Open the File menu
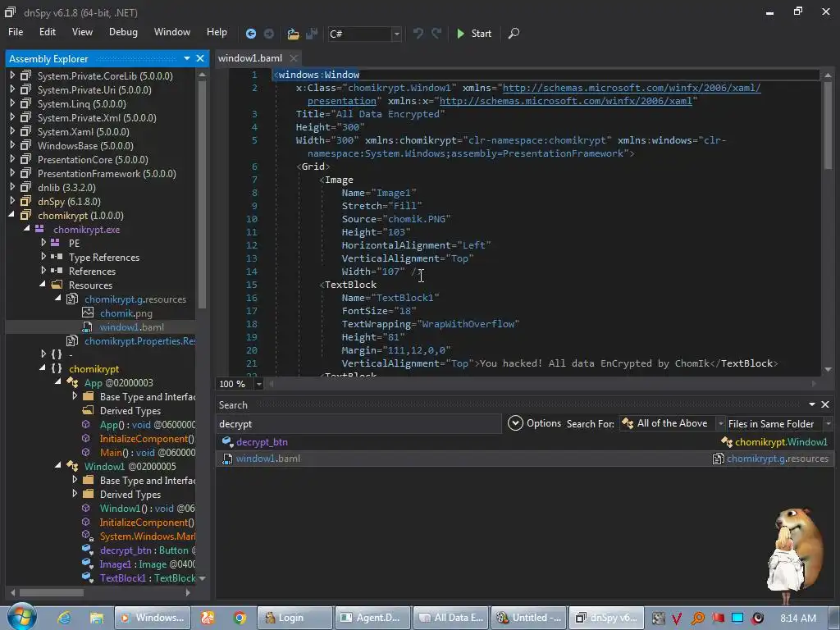This screenshot has height=630, width=840. coord(16,32)
